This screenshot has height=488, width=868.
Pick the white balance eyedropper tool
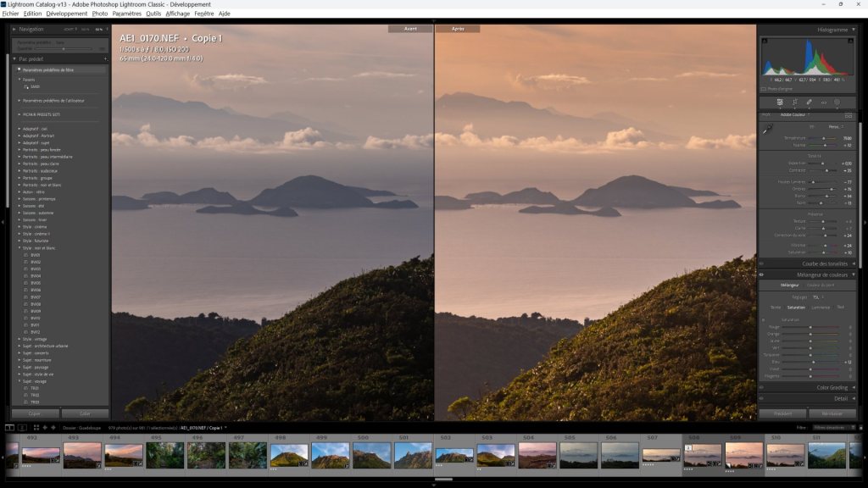[768, 130]
